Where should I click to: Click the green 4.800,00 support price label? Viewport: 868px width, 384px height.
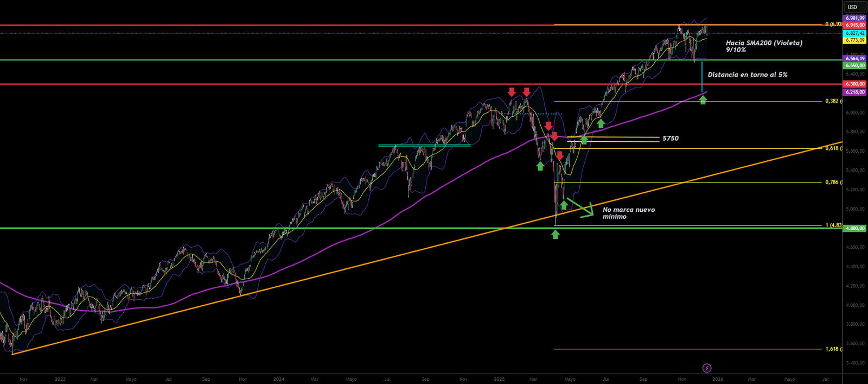(x=855, y=229)
